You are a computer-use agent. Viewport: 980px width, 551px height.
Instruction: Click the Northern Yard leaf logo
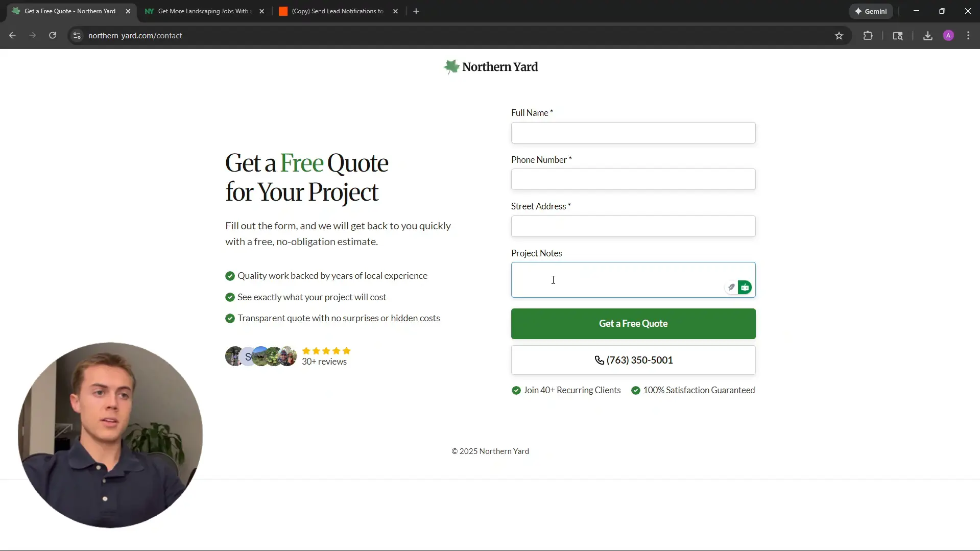pyautogui.click(x=451, y=67)
